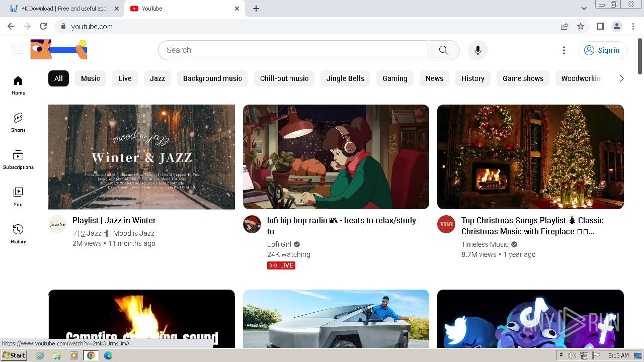Select the Background music chip
Image resolution: width=644 pixels, height=362 pixels.
pyautogui.click(x=212, y=78)
